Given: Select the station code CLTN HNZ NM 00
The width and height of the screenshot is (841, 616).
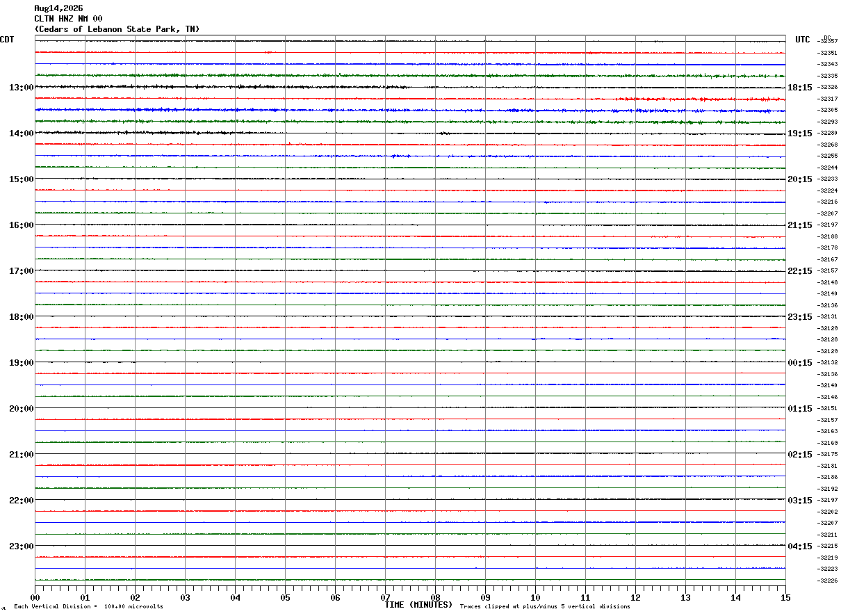Looking at the screenshot, I should pos(68,19).
